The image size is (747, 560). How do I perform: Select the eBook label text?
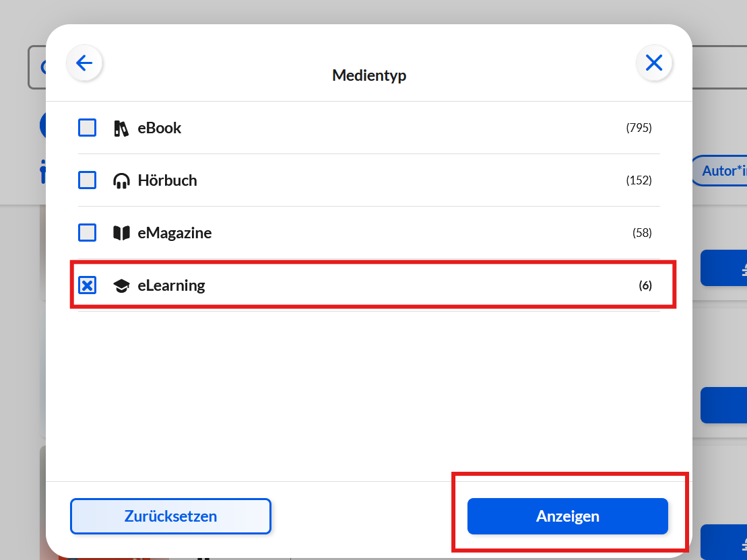pos(160,128)
